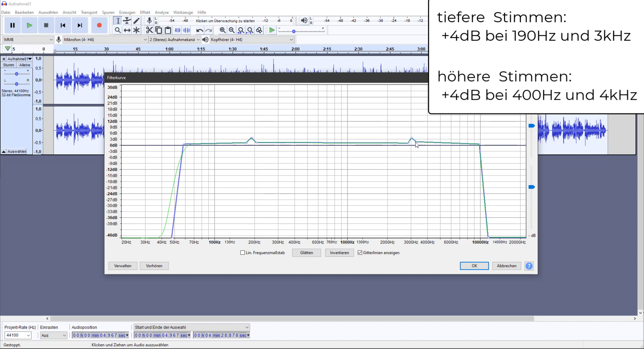The height and width of the screenshot is (349, 644).
Task: Enable the Lin. Frequenzmaßstab checkbox
Action: point(242,253)
